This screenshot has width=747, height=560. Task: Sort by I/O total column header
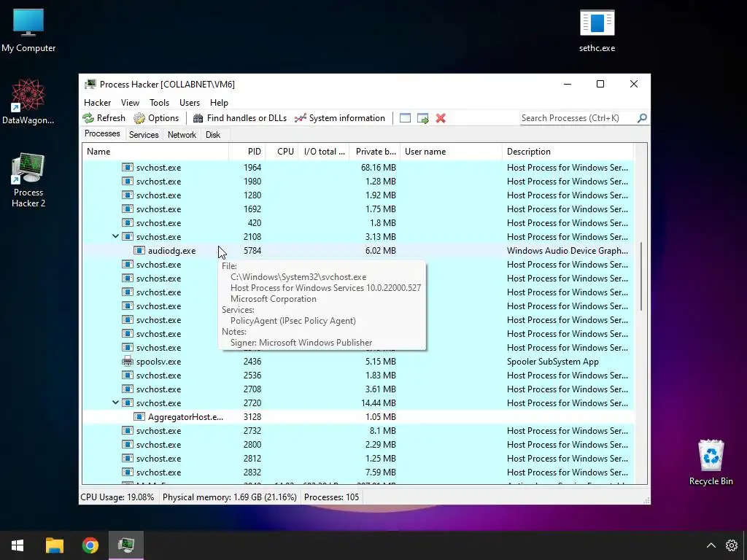pyautogui.click(x=324, y=152)
